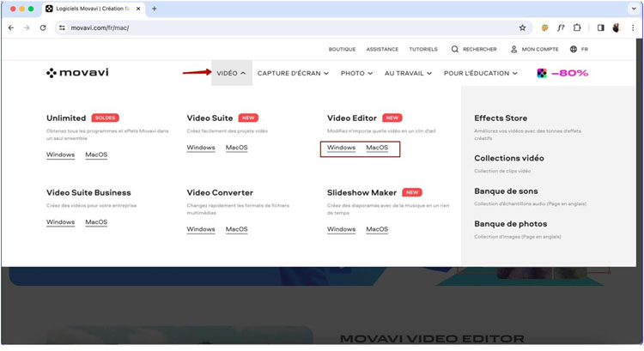Choose MacOS under Unlimited

(96, 154)
